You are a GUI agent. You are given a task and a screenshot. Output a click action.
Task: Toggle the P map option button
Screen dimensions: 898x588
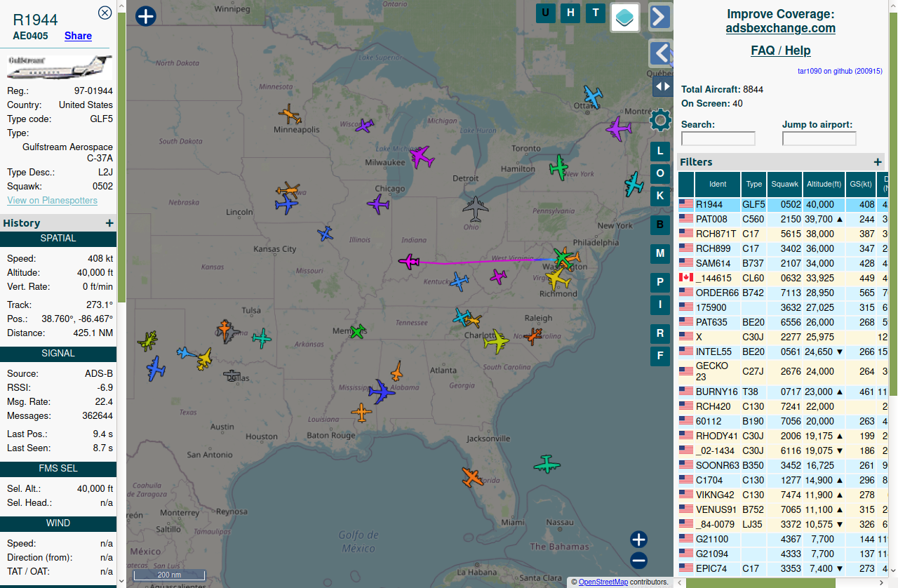click(x=659, y=283)
